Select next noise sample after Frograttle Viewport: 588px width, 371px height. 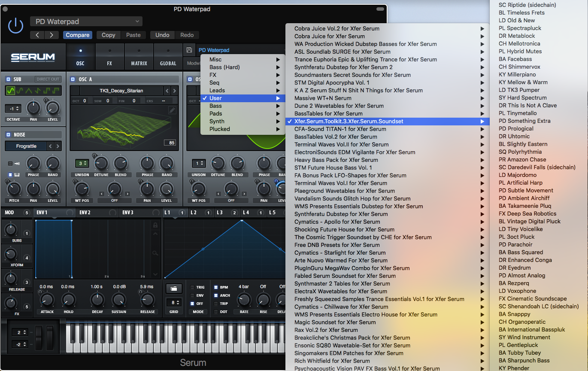click(x=58, y=146)
